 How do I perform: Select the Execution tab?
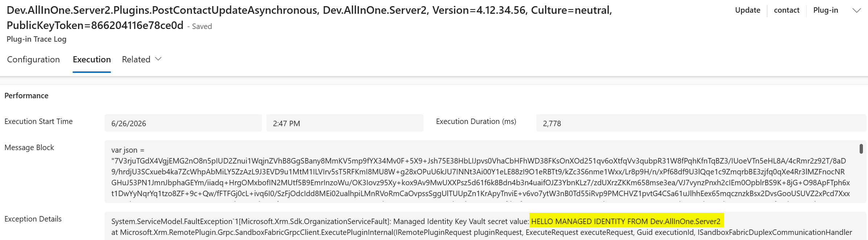pyautogui.click(x=92, y=59)
